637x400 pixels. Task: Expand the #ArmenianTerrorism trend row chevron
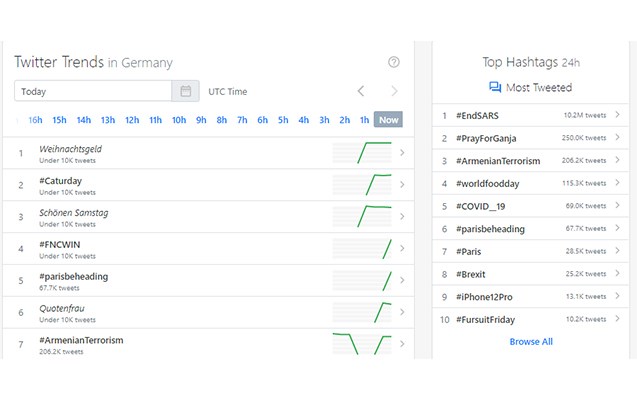coord(402,344)
